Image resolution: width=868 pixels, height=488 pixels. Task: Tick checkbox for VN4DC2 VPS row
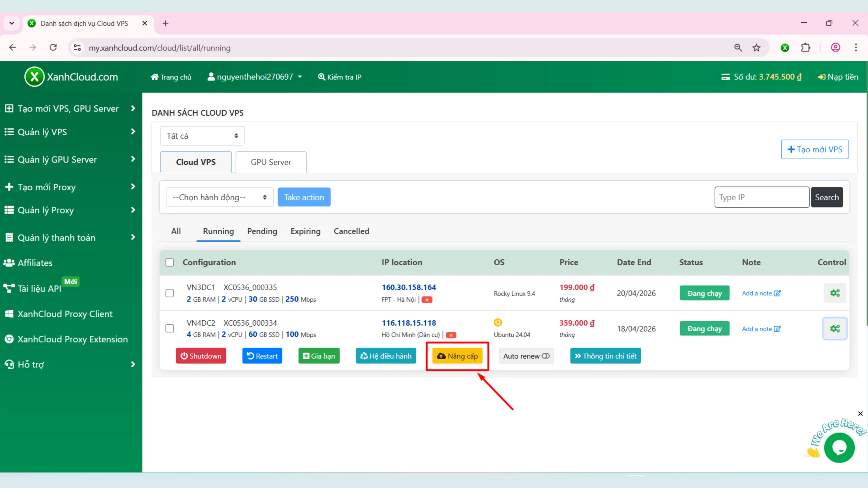(x=170, y=328)
